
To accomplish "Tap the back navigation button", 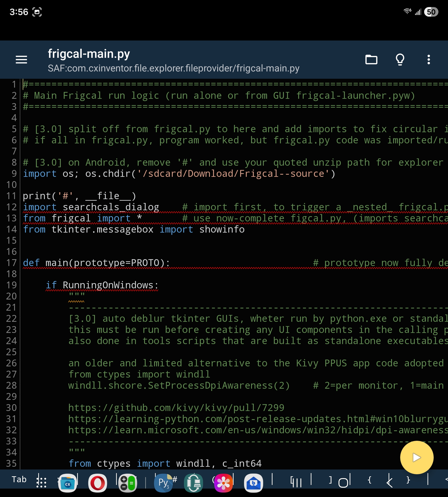I will 389,482.
